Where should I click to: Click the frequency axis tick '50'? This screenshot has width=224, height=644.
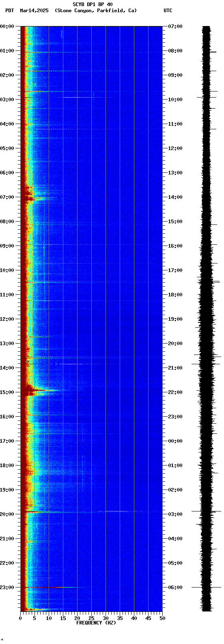[x=162, y=618]
